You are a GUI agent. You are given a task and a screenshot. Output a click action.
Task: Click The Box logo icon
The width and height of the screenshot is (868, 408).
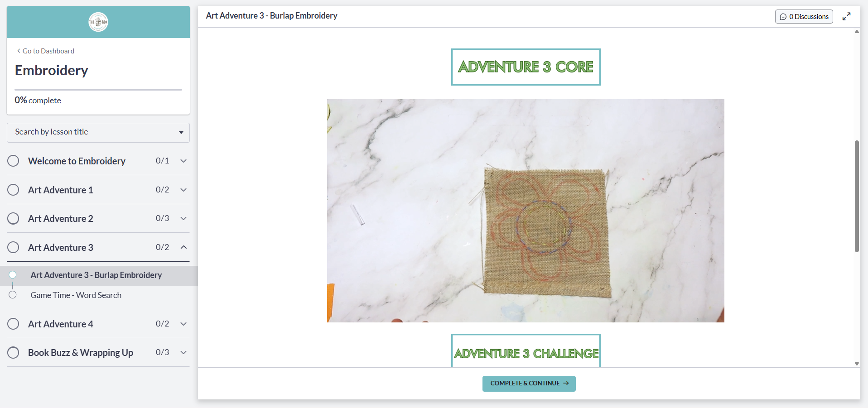tap(98, 22)
